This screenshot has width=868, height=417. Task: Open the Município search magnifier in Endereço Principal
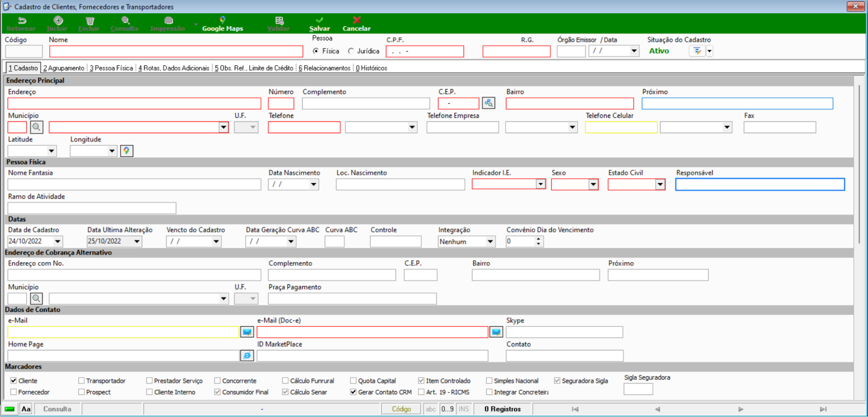tap(37, 127)
